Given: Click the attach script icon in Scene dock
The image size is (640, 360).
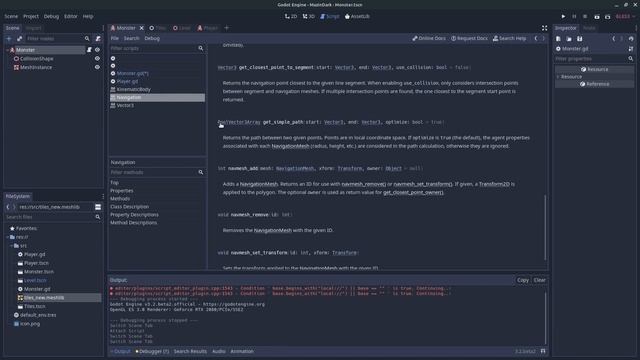Looking at the screenshot, I should click(x=98, y=38).
